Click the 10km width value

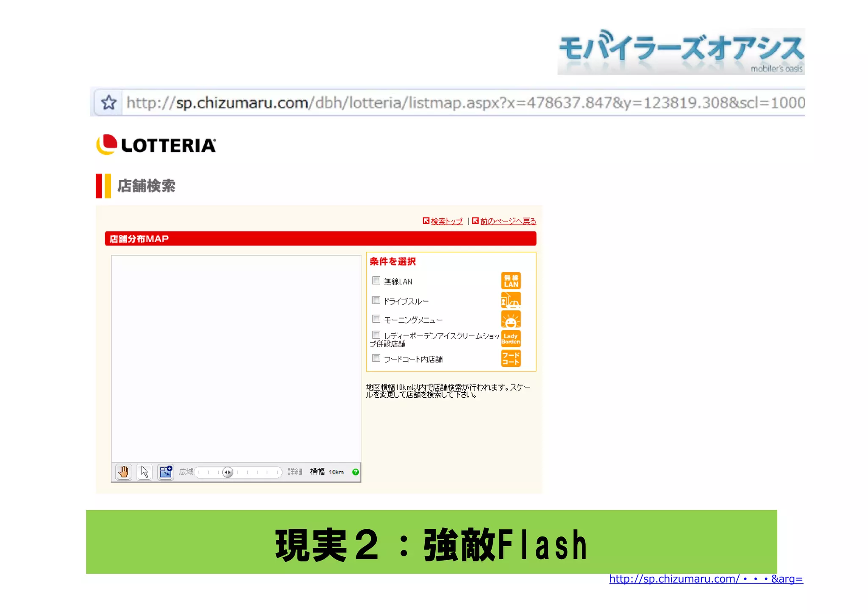coord(337,472)
